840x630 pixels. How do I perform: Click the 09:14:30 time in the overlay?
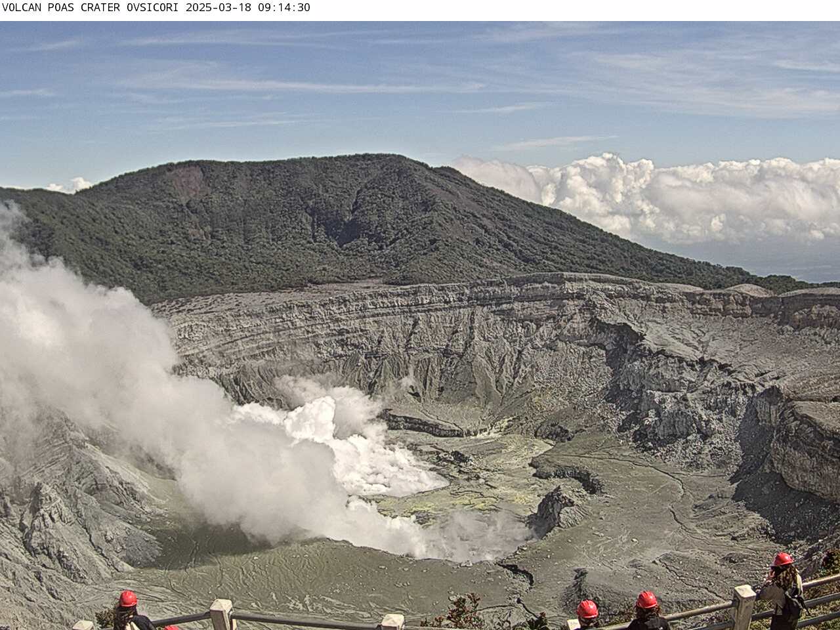[284, 8]
